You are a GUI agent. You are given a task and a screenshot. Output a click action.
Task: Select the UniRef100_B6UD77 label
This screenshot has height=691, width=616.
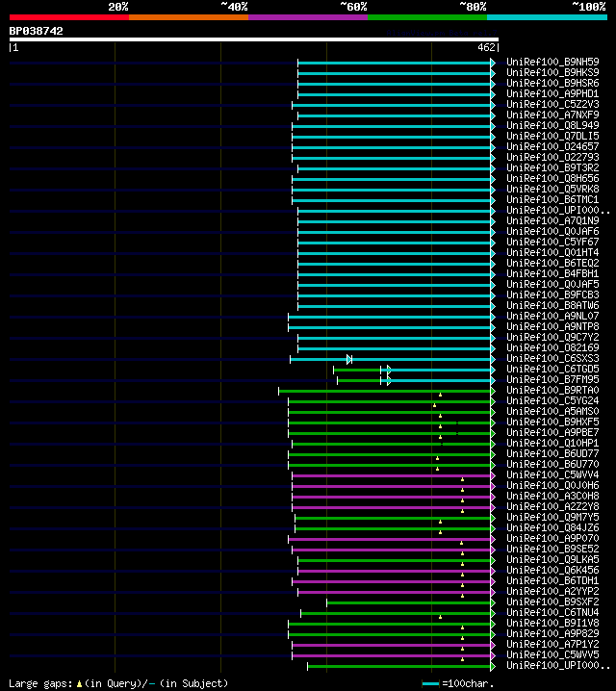tap(552, 453)
